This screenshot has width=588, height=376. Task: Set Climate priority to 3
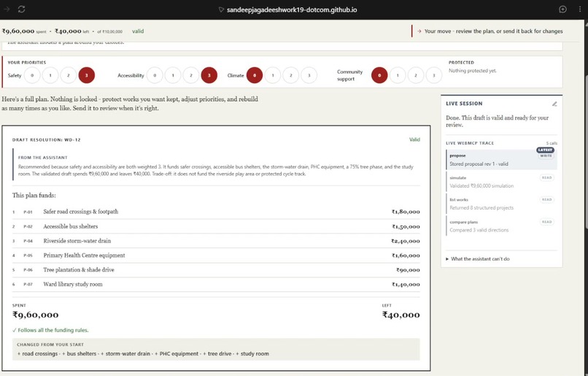(x=309, y=75)
